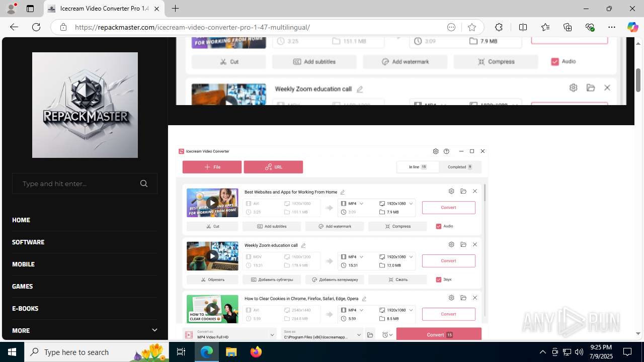Click Add watermark for Best Websites video
This screenshot has height=362, width=644.
335,226
